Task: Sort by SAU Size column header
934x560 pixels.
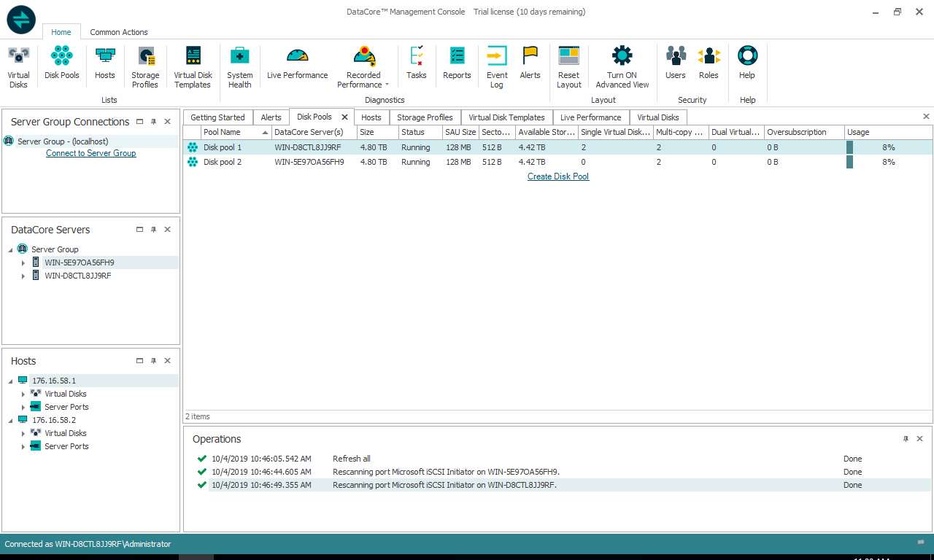Action: [x=460, y=133]
